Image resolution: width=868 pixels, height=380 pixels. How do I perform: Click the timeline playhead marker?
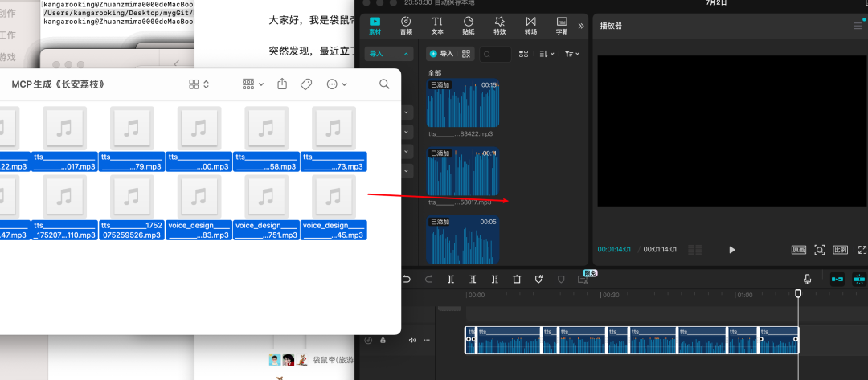click(x=798, y=293)
